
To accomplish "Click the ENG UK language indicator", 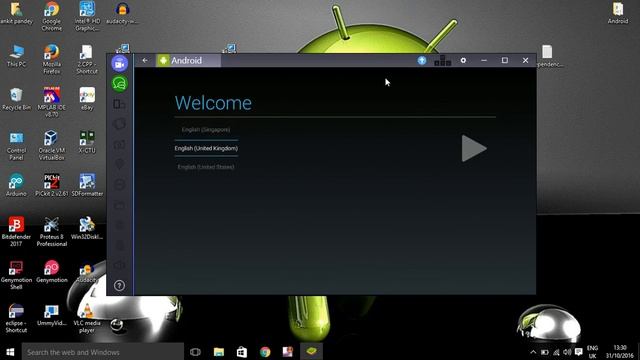I will coord(592,352).
